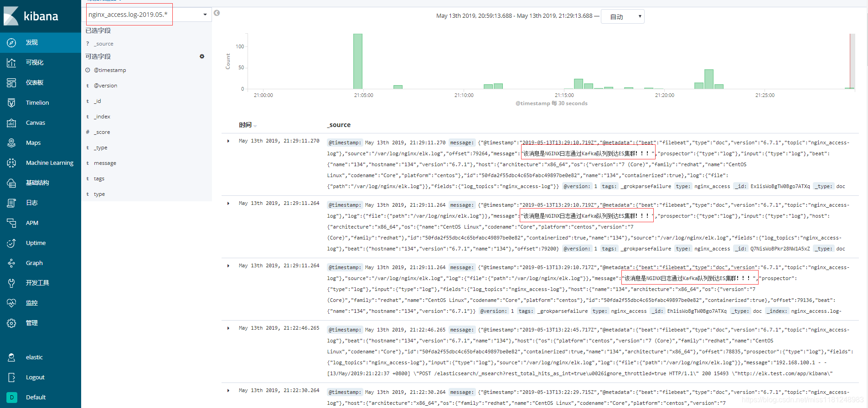This screenshot has width=868, height=408.
Task: Select the Machine Learning menu label
Action: [50, 163]
